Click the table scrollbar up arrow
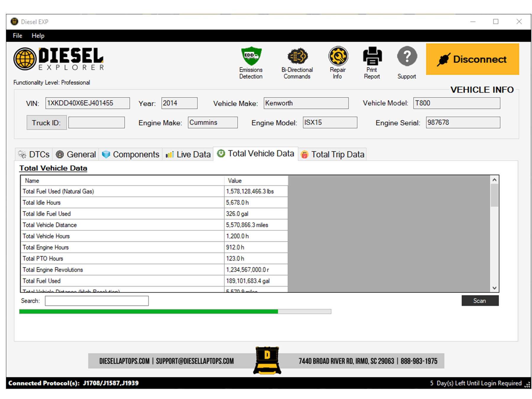The height and width of the screenshot is (399, 532). tap(494, 180)
